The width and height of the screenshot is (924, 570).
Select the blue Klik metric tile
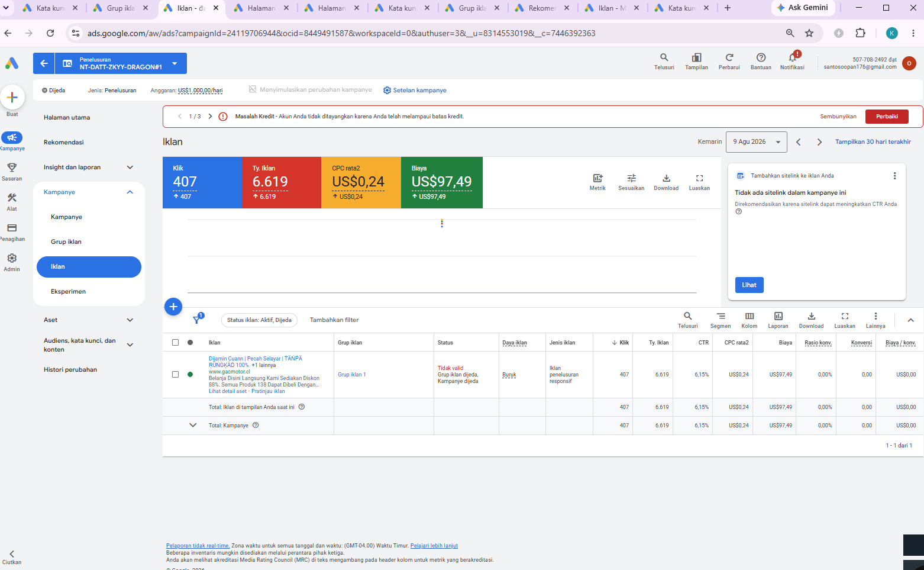(x=202, y=183)
